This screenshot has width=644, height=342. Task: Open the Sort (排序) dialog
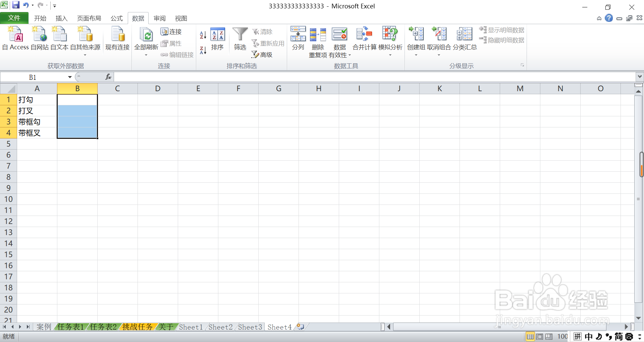[x=217, y=39]
